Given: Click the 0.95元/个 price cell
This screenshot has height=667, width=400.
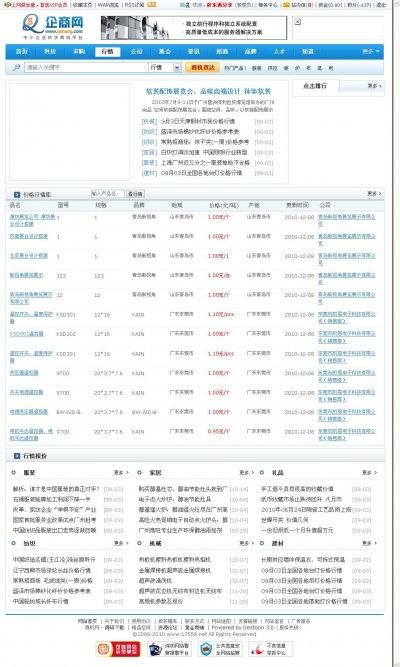Looking at the screenshot, I should pos(219,431).
